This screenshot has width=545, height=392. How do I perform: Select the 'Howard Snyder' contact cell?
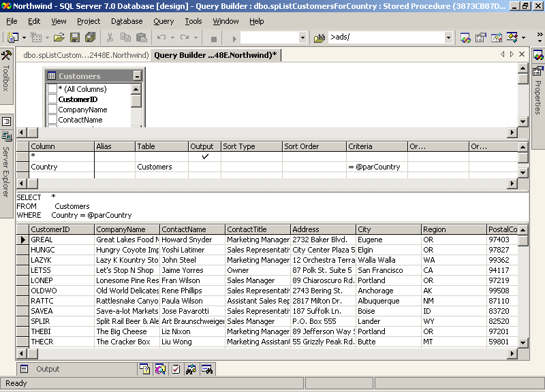(192, 240)
